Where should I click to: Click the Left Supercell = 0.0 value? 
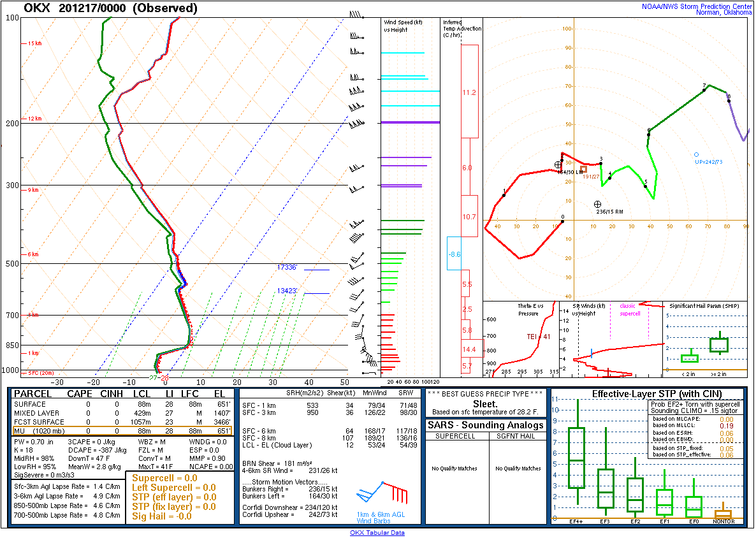coord(173,488)
